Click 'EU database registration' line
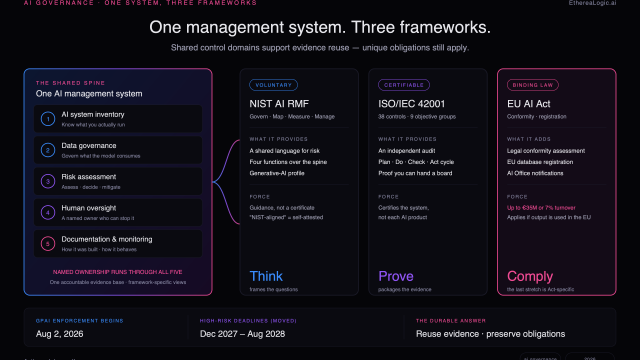 540,162
